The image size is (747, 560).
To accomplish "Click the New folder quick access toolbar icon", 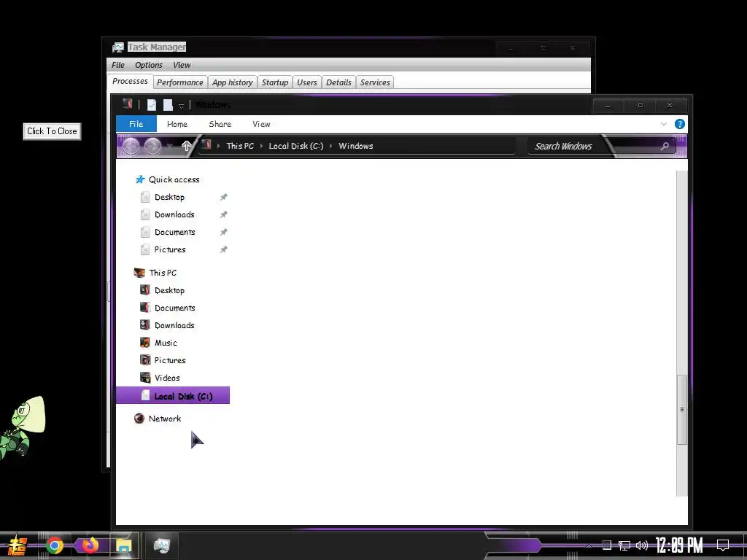I will 168,105.
